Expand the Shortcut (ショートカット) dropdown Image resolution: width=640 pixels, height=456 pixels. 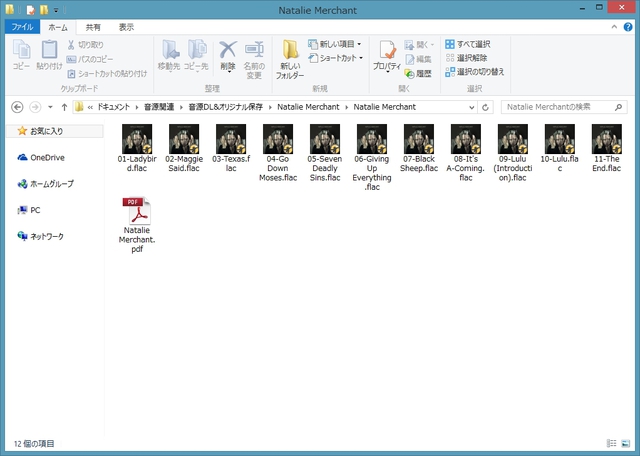click(360, 58)
